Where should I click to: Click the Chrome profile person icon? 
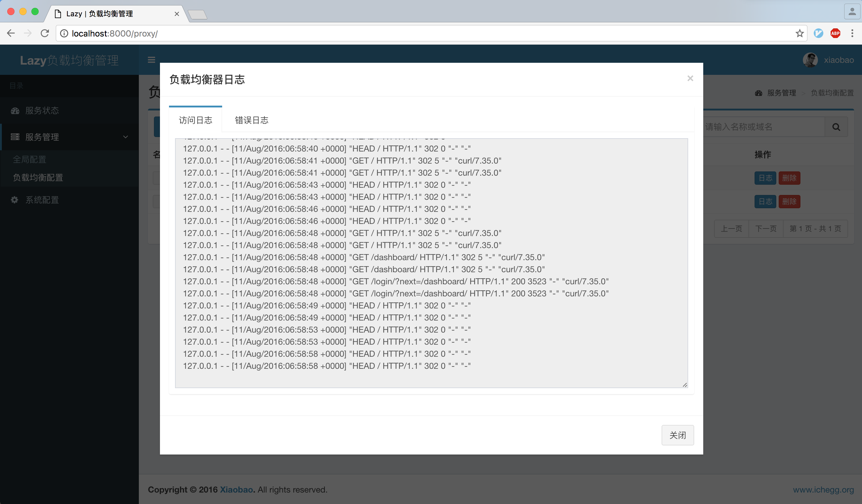852,12
